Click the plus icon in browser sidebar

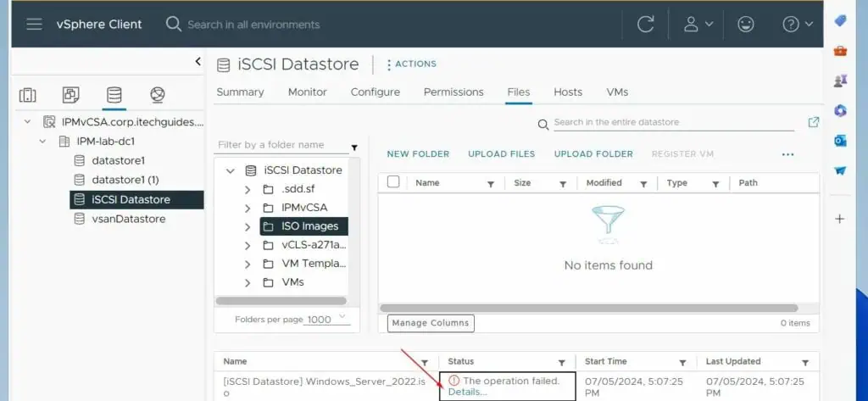pyautogui.click(x=840, y=219)
